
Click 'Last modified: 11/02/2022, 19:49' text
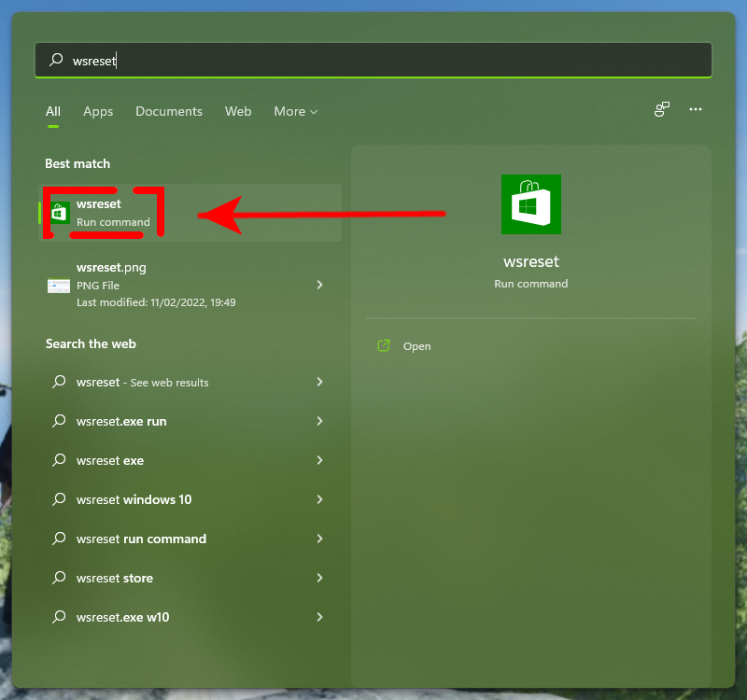156,302
